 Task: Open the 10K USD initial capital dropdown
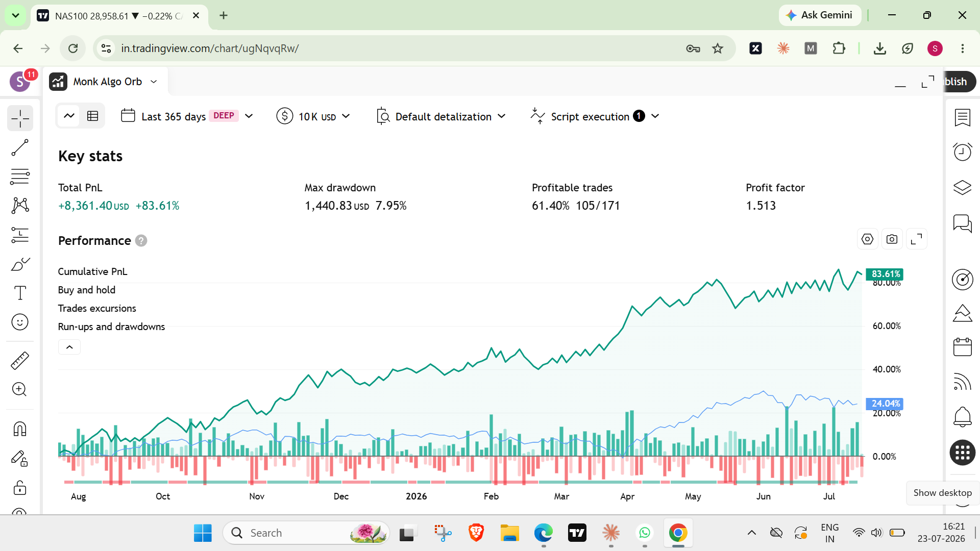point(313,116)
